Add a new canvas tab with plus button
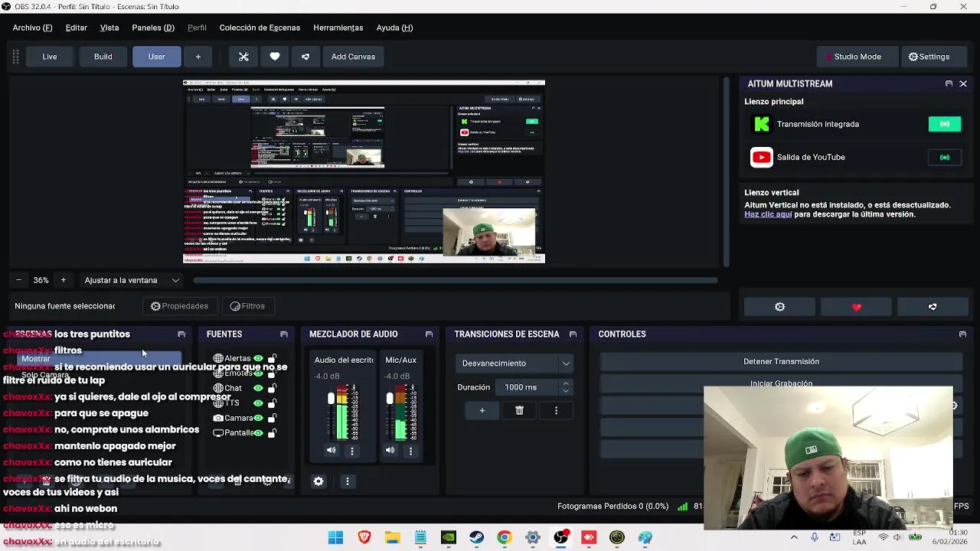 point(198,57)
